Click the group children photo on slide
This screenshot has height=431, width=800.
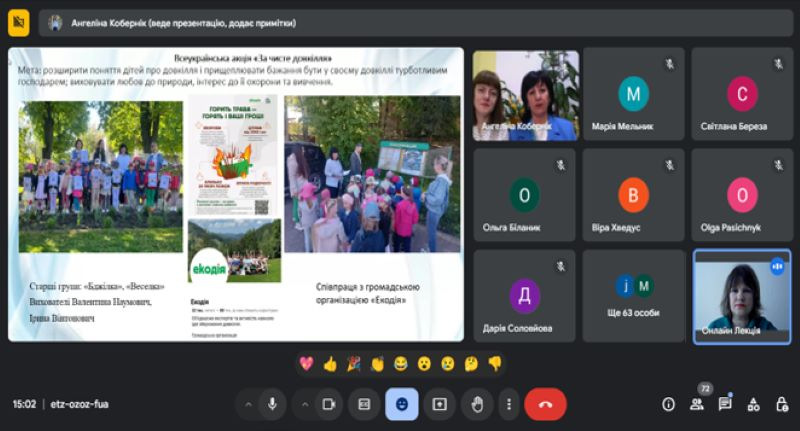(x=101, y=177)
